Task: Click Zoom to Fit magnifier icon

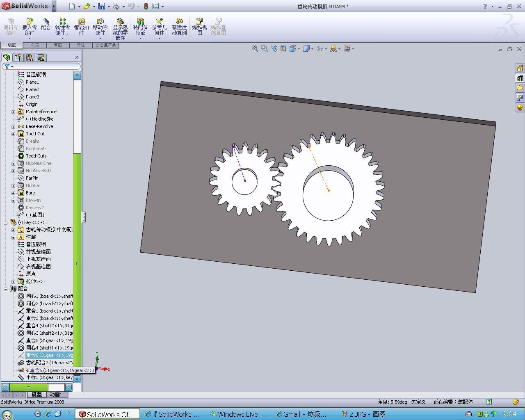Action: point(255,48)
